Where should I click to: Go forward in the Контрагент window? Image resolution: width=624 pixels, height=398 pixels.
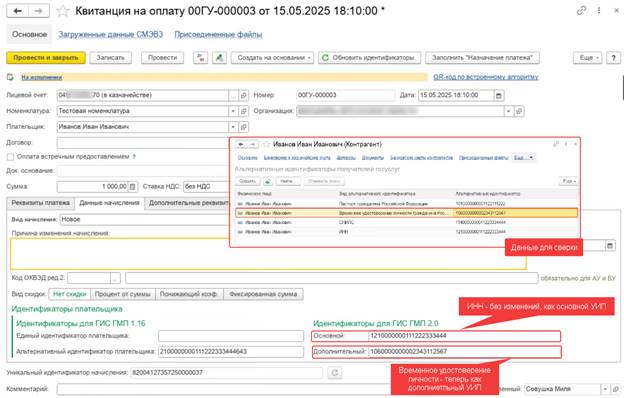point(253,144)
